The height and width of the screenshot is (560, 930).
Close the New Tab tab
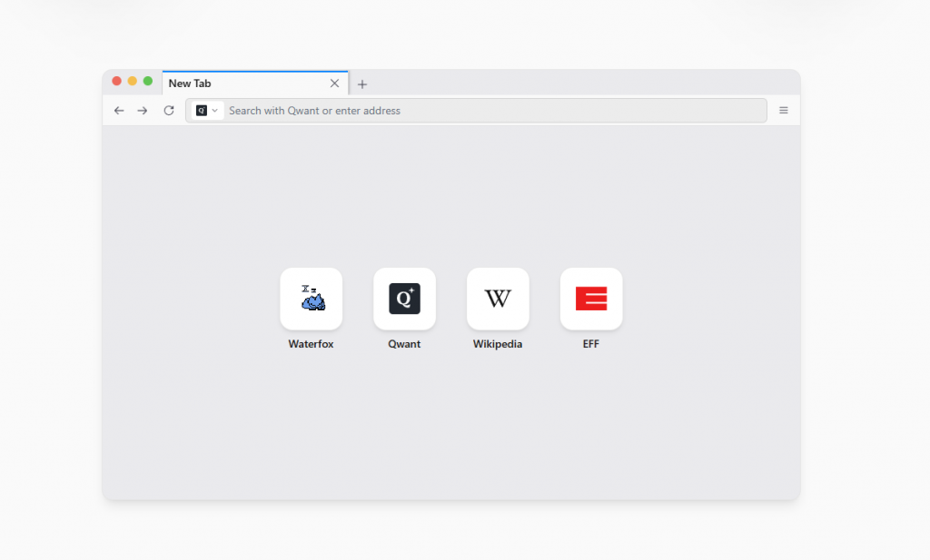pyautogui.click(x=334, y=84)
